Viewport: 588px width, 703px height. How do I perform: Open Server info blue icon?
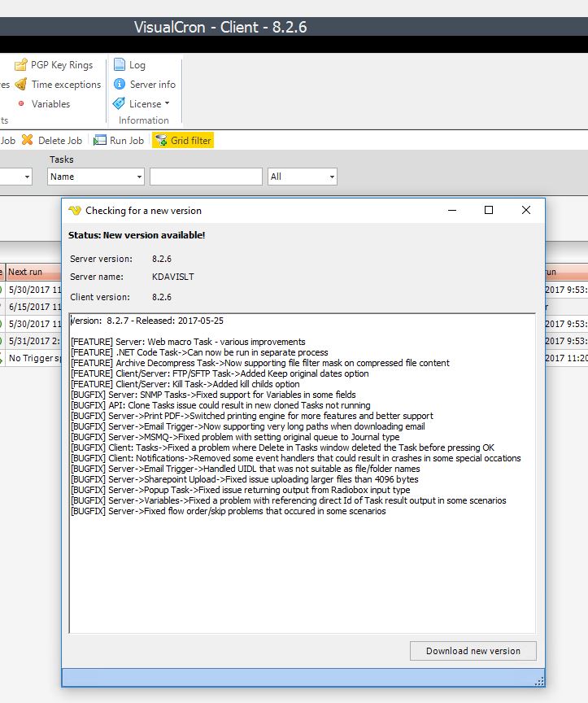pyautogui.click(x=120, y=85)
